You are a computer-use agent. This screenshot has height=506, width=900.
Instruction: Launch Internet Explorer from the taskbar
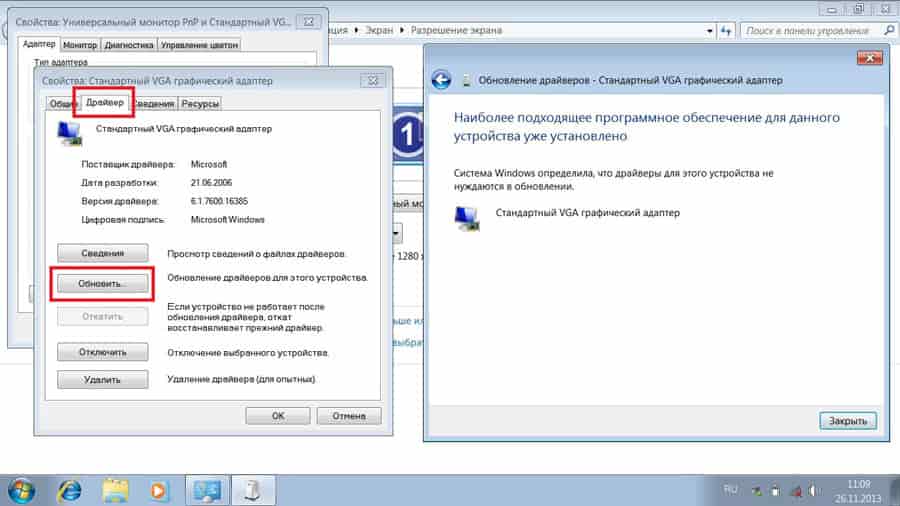70,490
